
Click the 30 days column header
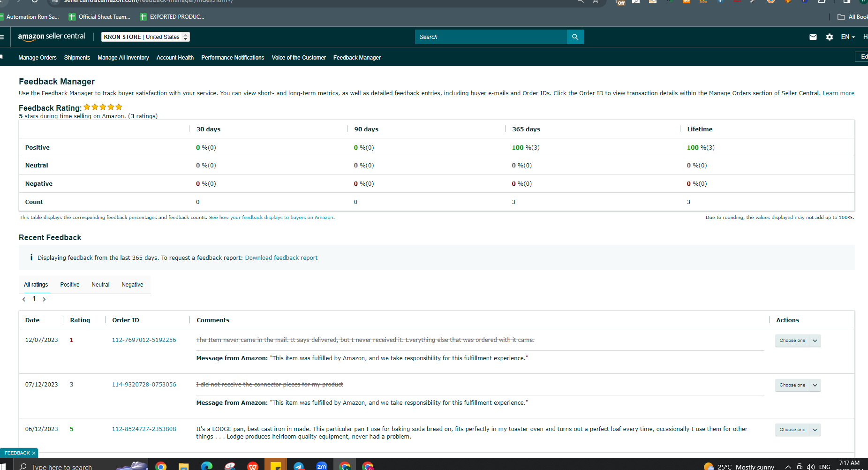[208, 129]
